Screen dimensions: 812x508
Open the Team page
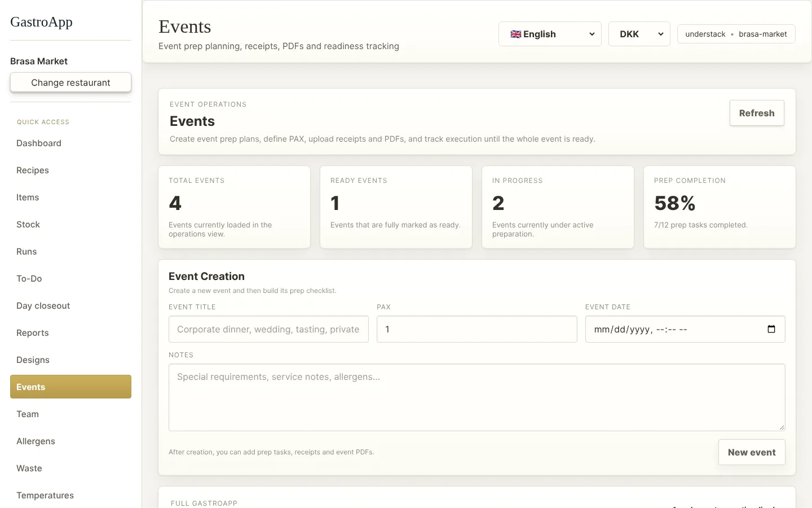(x=70, y=414)
